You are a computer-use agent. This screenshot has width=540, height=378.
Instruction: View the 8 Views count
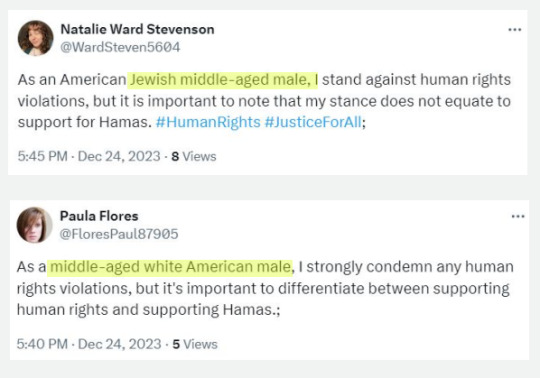pyautogui.click(x=194, y=156)
